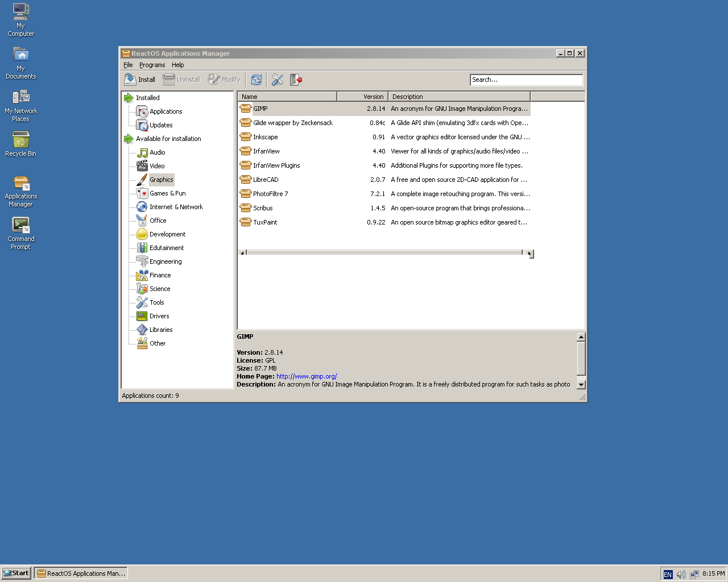Select Libraries category icon
This screenshot has height=582, width=728.
click(x=142, y=330)
